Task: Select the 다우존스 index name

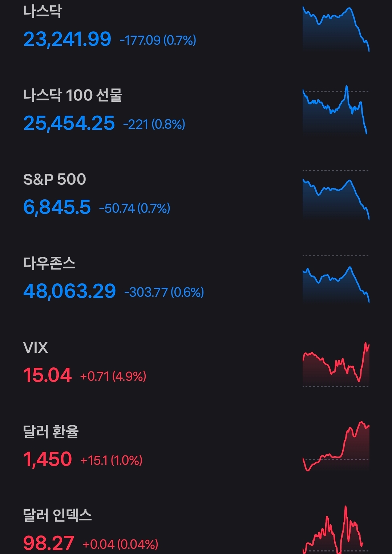Action: point(49,263)
